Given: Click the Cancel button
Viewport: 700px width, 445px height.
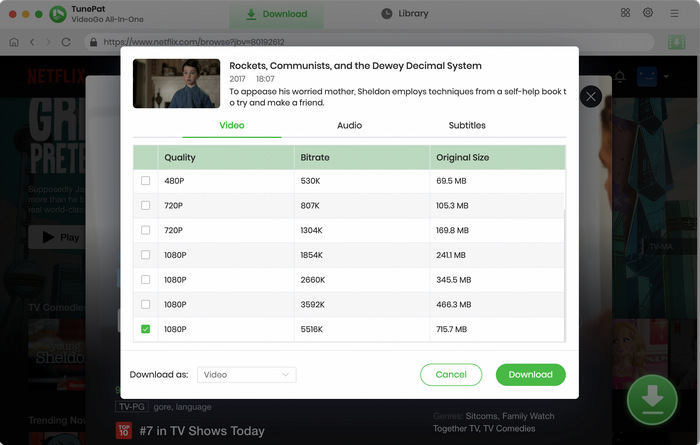Looking at the screenshot, I should (x=451, y=374).
